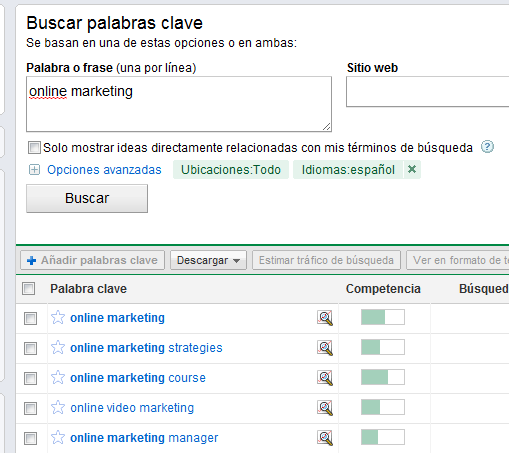Check the 'online marketing course' row

tap(30, 378)
